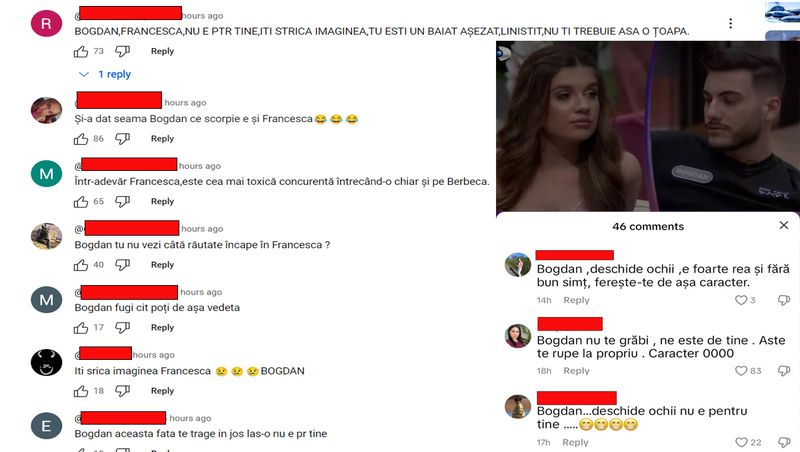Dislike the 'fugi cit poți' comment

pos(122,328)
